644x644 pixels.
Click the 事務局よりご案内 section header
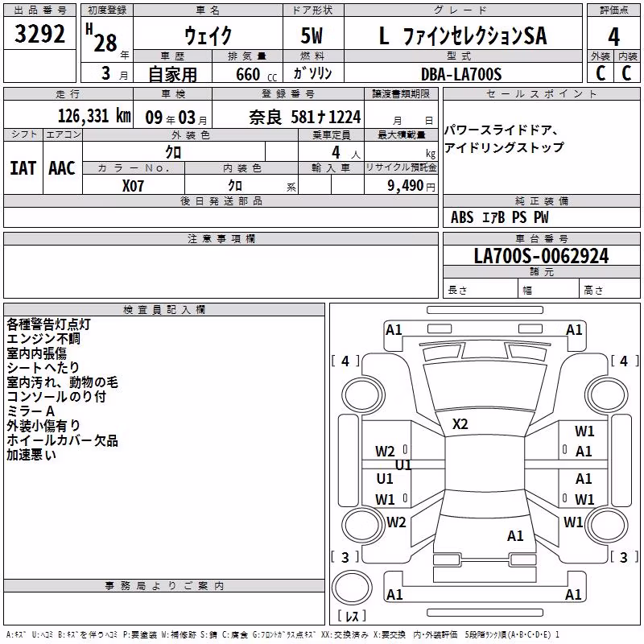pos(164,586)
